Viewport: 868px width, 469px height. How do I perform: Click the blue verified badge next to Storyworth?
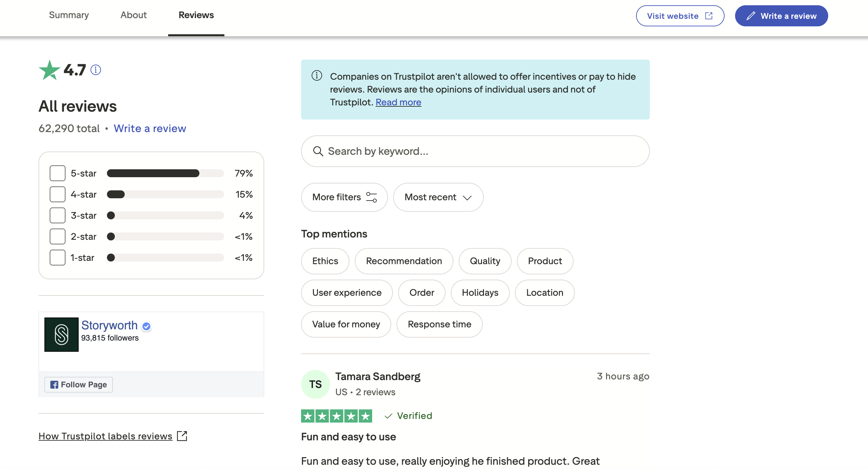point(146,326)
